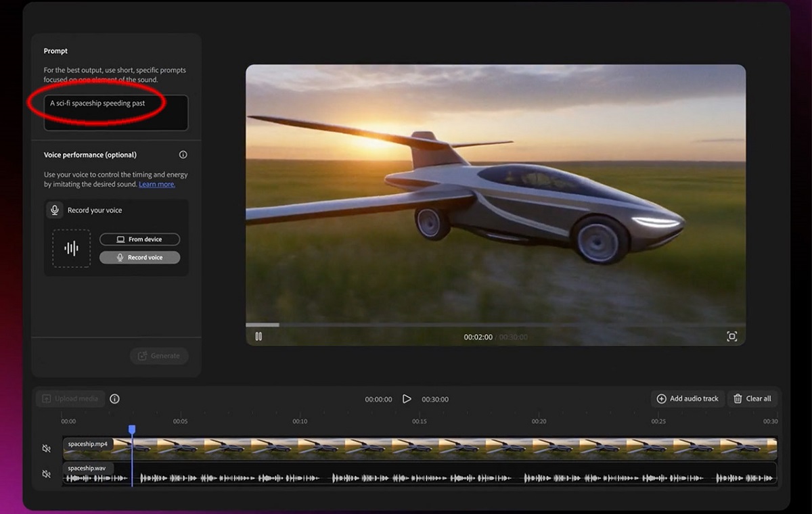This screenshot has width=812, height=514.
Task: Click the Prompt heading
Action: coord(55,51)
